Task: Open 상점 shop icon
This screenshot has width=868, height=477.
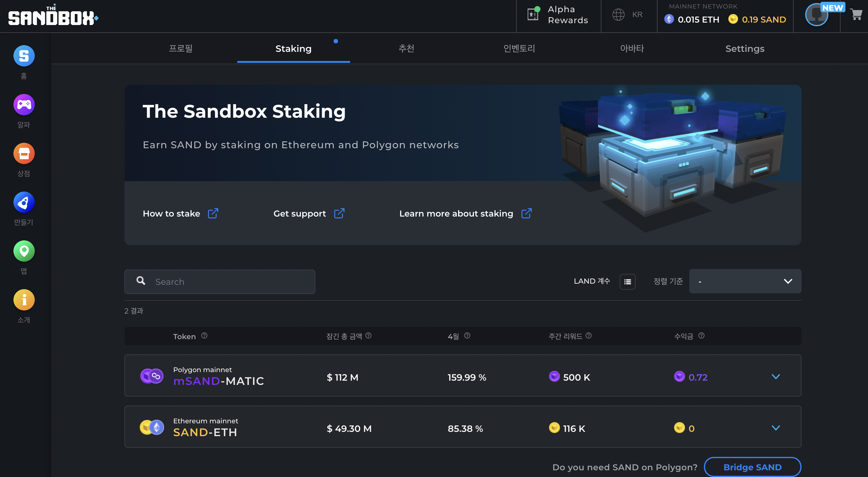Action: 24,154
